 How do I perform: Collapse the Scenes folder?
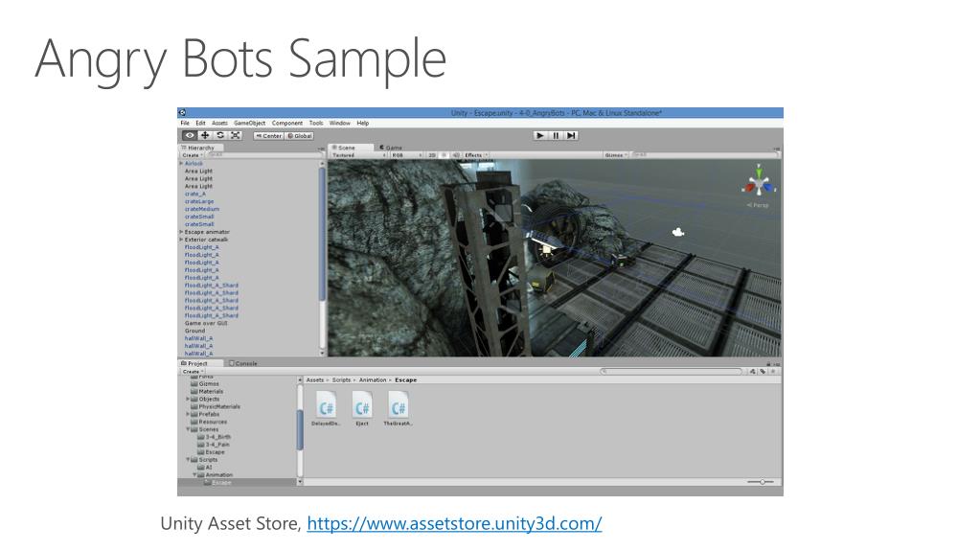pyautogui.click(x=188, y=429)
